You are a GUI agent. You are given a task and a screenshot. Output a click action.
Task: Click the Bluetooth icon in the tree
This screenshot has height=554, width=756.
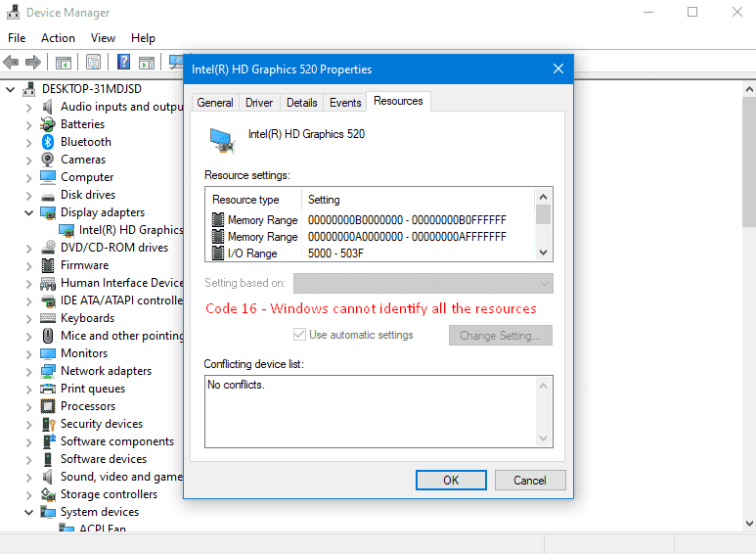point(47,142)
